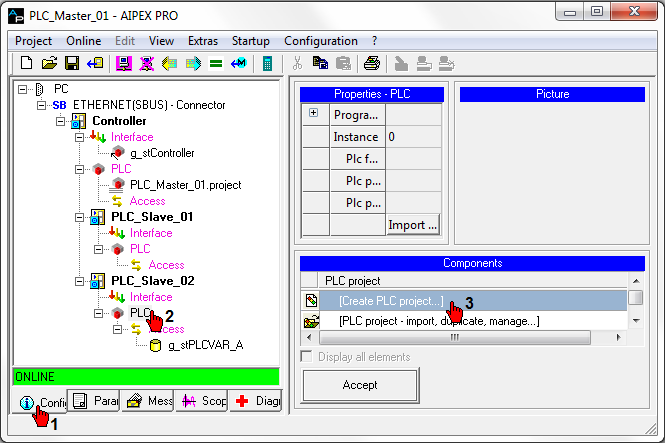
Task: Switch to the Mess tab
Action: (148, 401)
